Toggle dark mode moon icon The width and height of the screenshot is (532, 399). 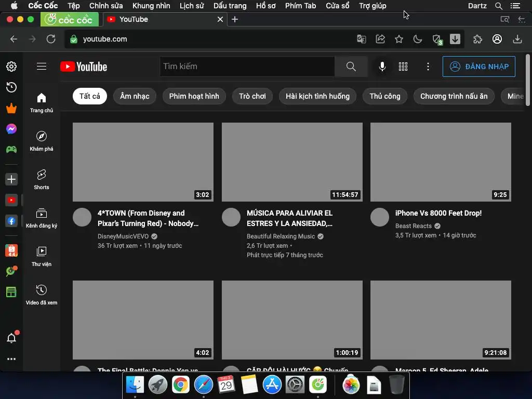pos(418,39)
